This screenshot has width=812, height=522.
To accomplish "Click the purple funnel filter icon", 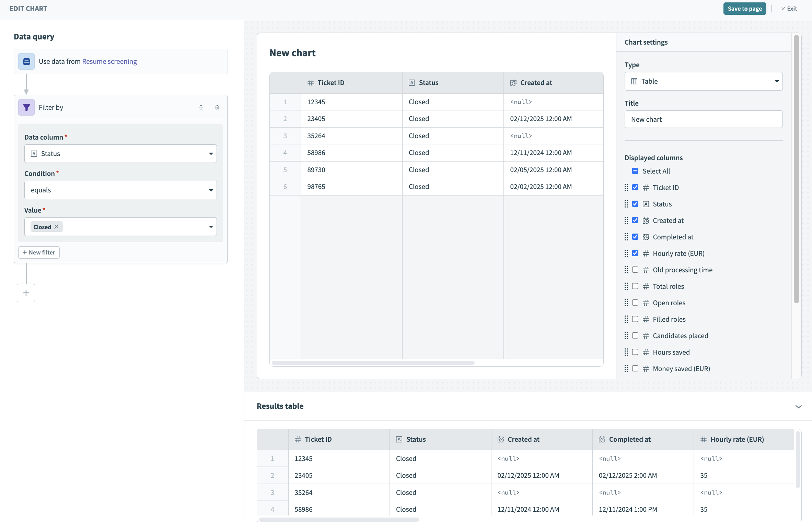I will tap(26, 107).
